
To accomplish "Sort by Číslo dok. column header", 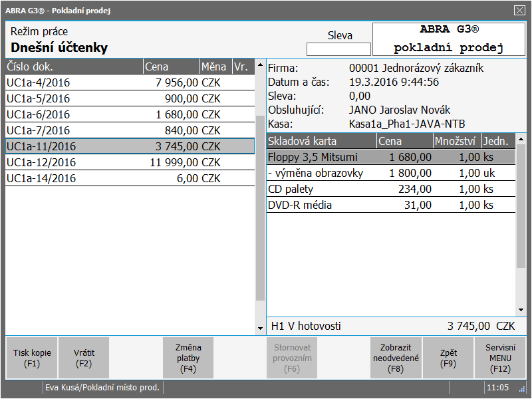I will 74,66.
